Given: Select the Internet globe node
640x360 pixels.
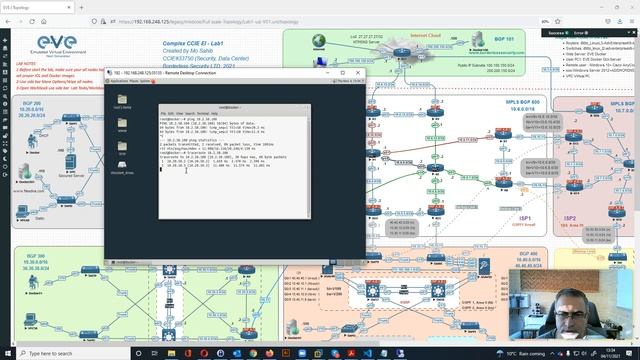Looking at the screenshot, I should point(319,41).
